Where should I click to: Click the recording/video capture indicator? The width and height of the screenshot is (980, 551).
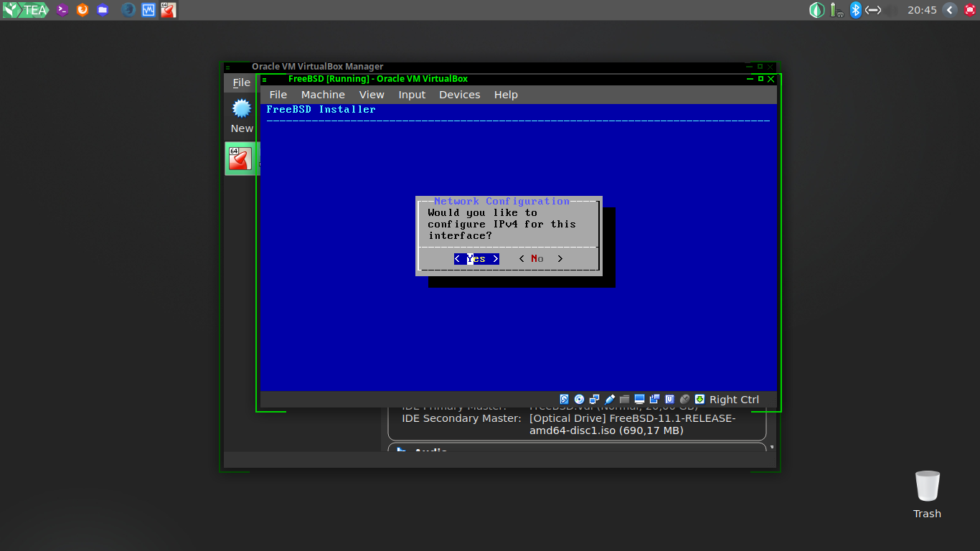coord(655,400)
